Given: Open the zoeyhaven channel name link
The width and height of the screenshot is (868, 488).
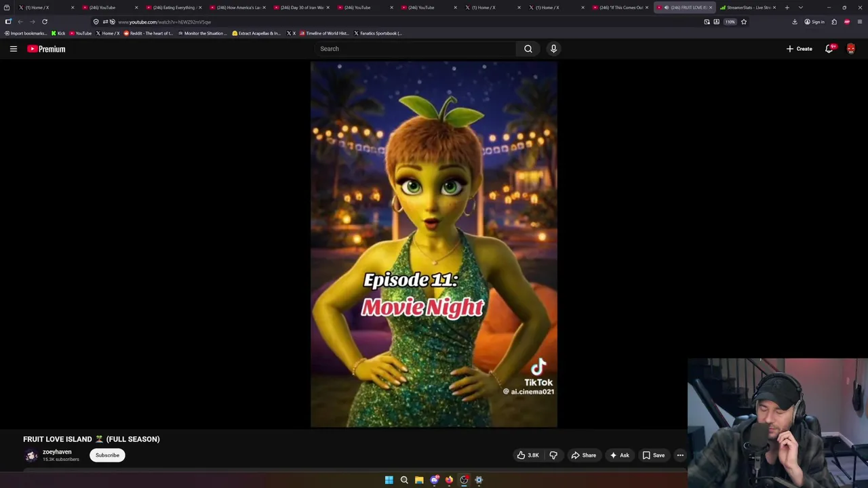Looking at the screenshot, I should coord(57,452).
